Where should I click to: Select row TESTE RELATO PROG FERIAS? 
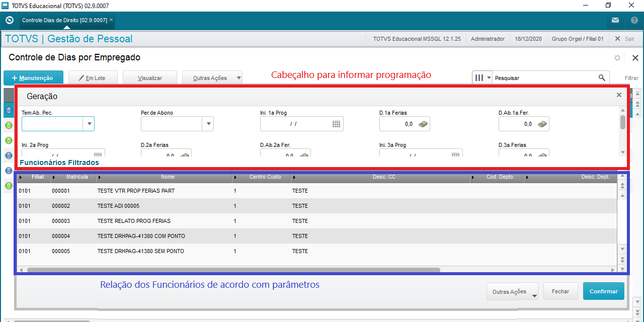point(317,221)
